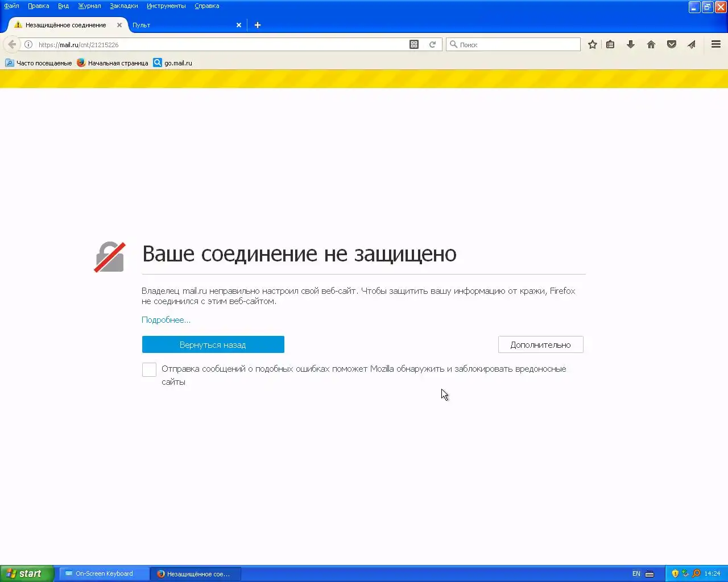The width and height of the screenshot is (728, 582).
Task: Click the QR/grid icon in the URL bar
Action: pyautogui.click(x=414, y=44)
